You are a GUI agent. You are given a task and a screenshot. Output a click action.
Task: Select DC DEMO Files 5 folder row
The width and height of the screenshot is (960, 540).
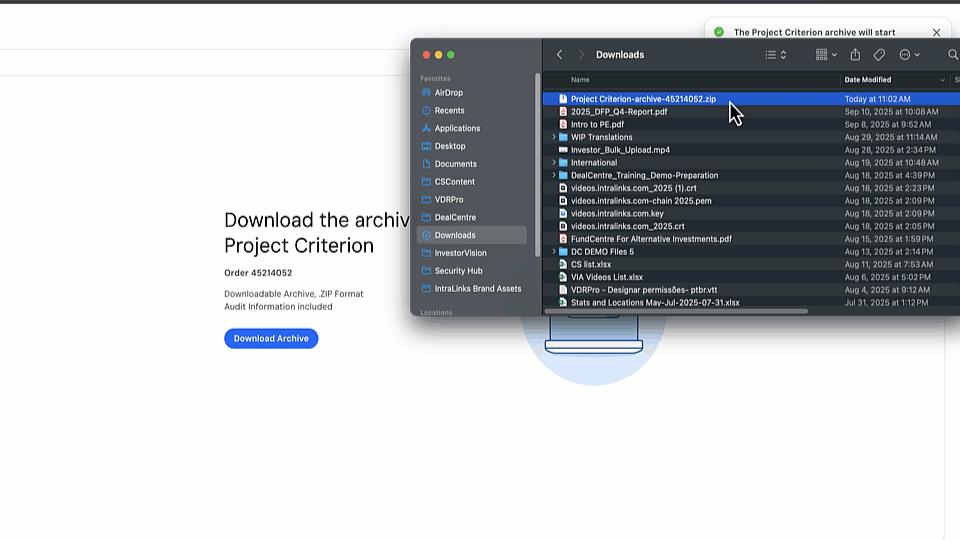(751, 252)
